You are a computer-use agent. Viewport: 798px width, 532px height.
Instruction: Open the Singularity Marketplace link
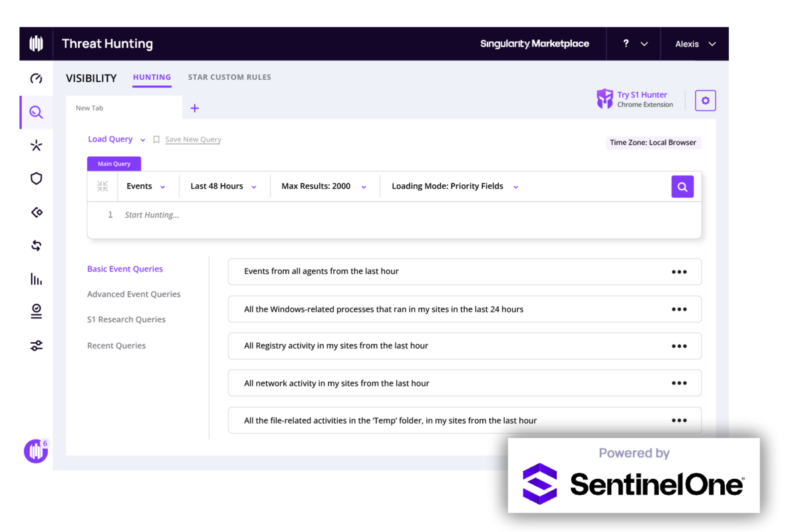(x=535, y=44)
